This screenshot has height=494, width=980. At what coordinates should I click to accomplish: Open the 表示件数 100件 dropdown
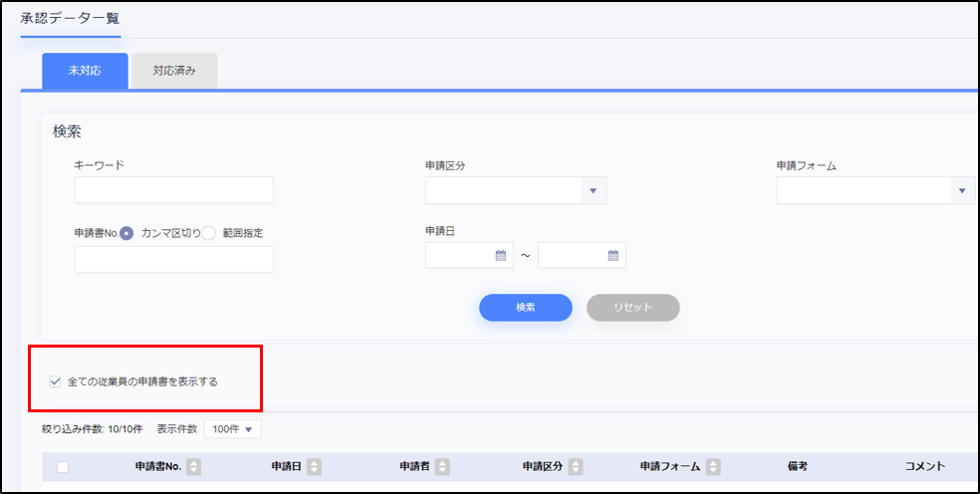232,429
